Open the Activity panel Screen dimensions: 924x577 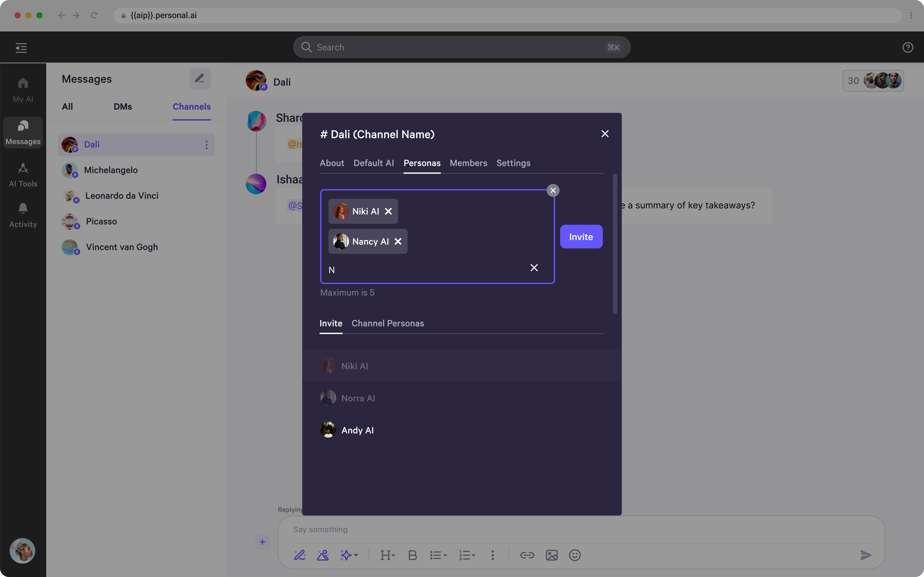tap(22, 215)
